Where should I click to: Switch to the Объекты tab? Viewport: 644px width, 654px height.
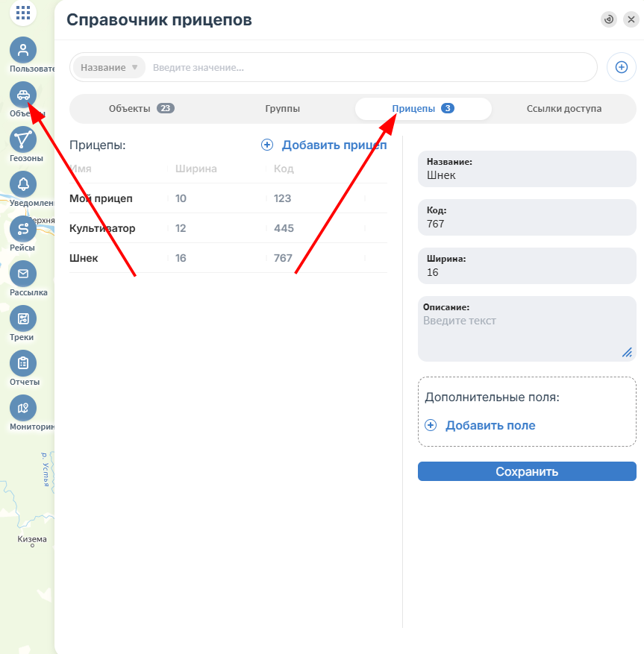pos(142,108)
